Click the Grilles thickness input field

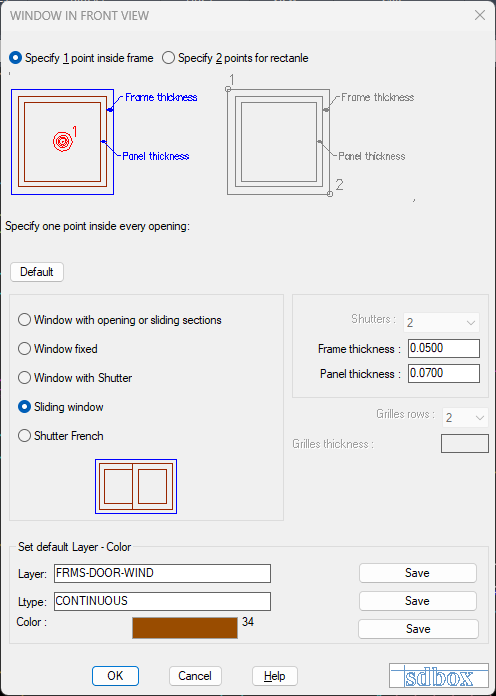[x=464, y=444]
